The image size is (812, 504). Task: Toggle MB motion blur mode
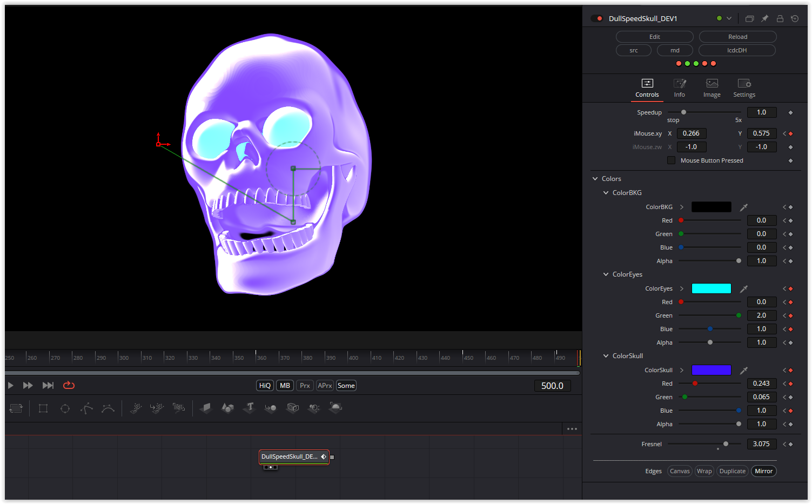pos(285,386)
